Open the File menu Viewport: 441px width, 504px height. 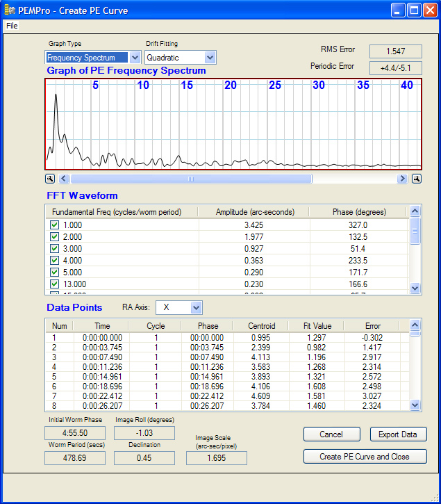coord(13,26)
